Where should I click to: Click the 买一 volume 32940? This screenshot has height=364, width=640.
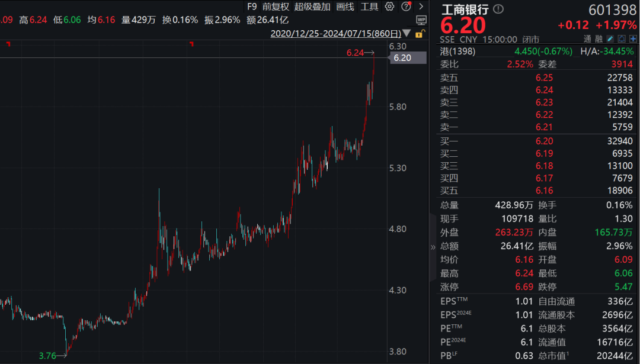click(620, 141)
